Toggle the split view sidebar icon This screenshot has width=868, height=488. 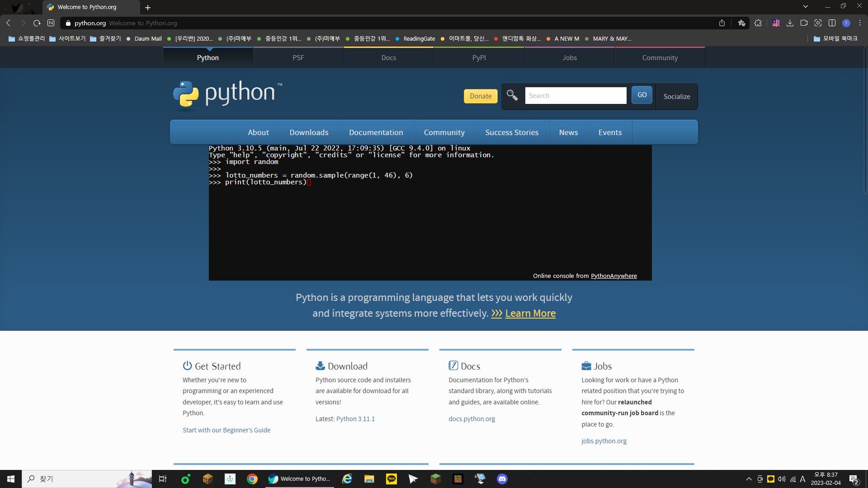tap(832, 23)
